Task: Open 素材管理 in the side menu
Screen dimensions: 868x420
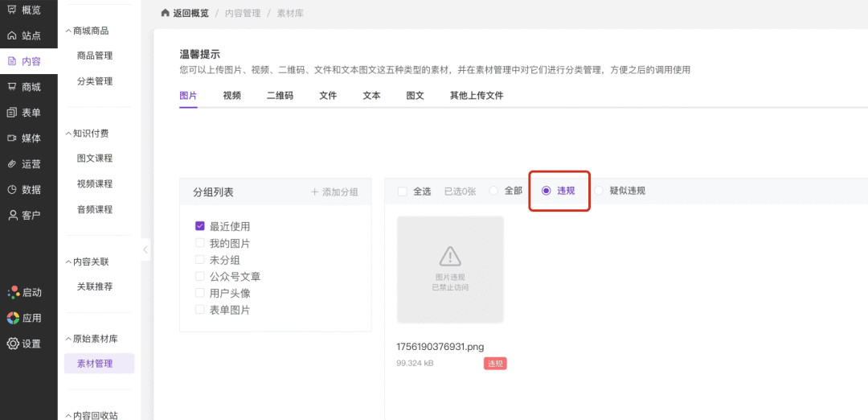Action: pos(99,364)
